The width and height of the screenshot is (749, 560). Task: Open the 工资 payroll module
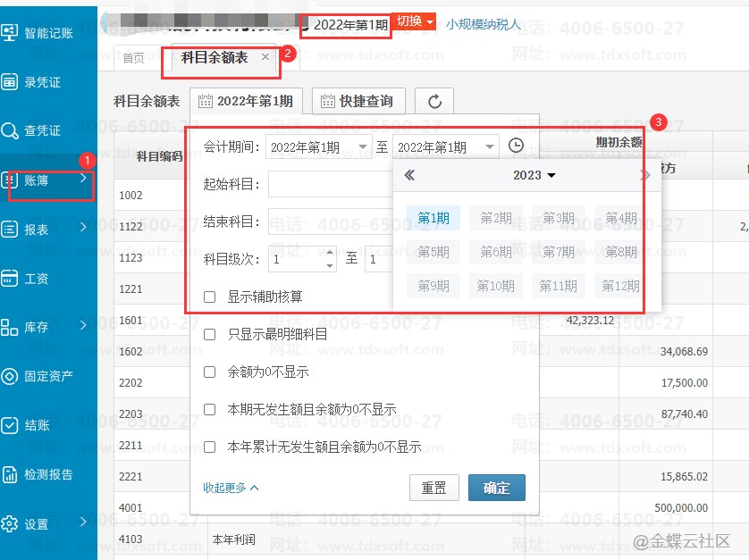click(x=36, y=279)
